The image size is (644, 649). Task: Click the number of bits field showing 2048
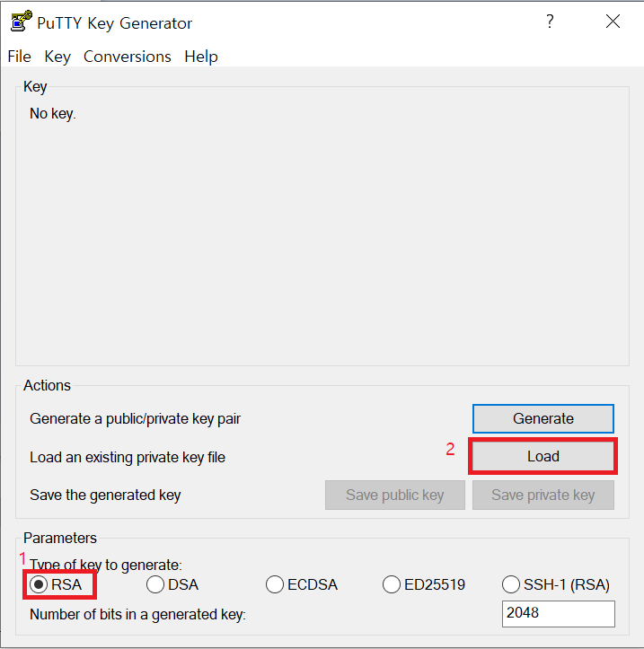(x=559, y=614)
